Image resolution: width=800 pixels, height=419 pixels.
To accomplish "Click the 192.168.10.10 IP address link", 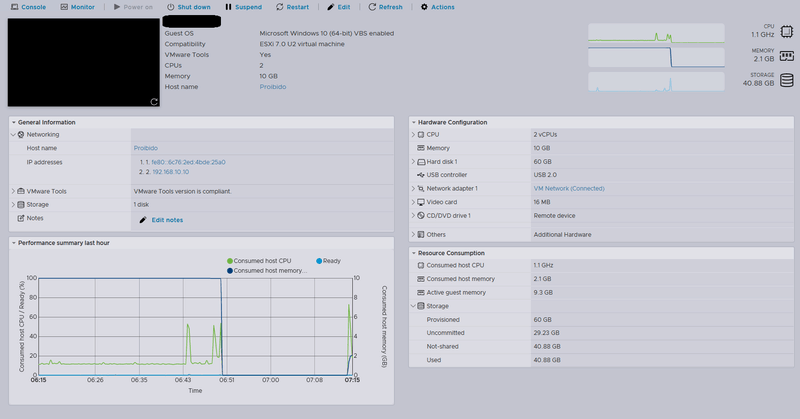I will [170, 170].
